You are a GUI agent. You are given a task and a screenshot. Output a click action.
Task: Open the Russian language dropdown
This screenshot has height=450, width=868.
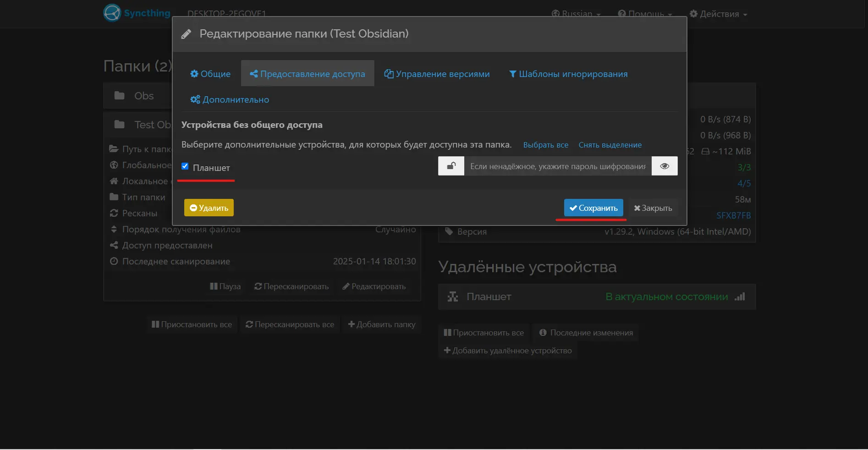point(576,13)
